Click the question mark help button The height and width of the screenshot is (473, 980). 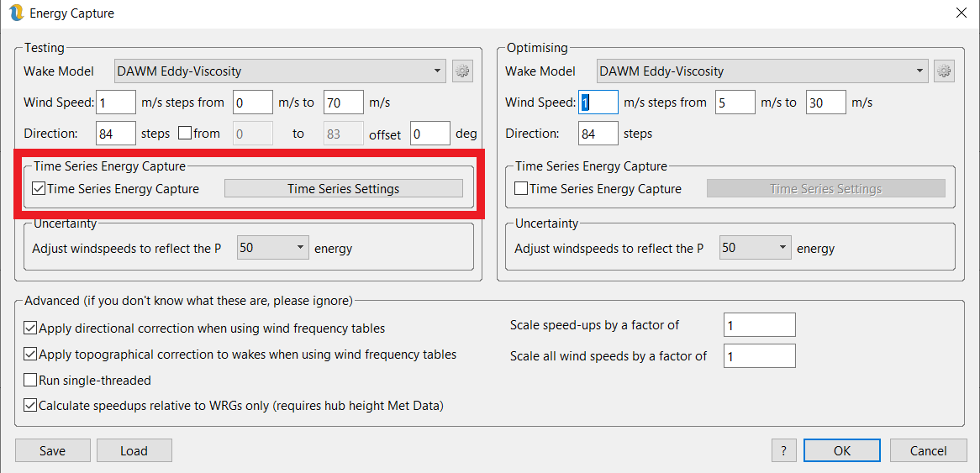pos(783,451)
